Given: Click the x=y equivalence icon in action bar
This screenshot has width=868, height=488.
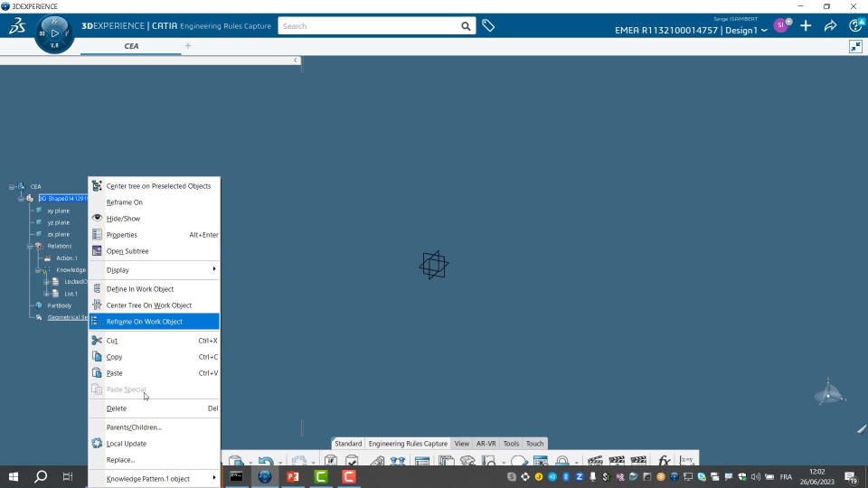Looking at the screenshot, I should click(x=686, y=460).
